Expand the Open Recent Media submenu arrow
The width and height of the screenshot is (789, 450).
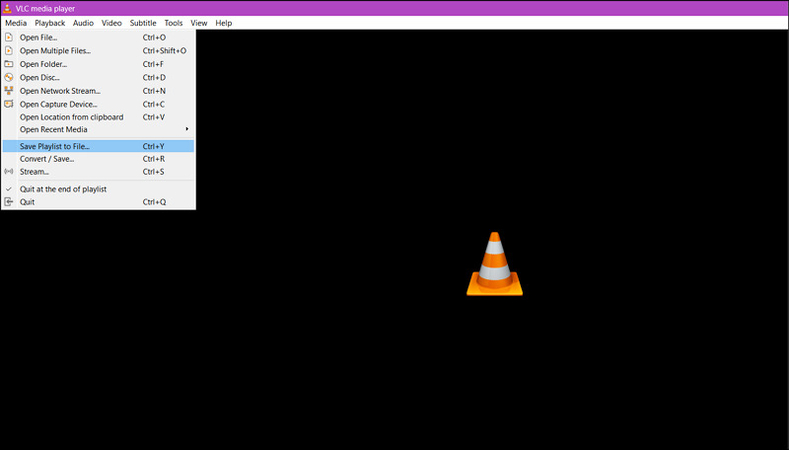click(x=187, y=129)
